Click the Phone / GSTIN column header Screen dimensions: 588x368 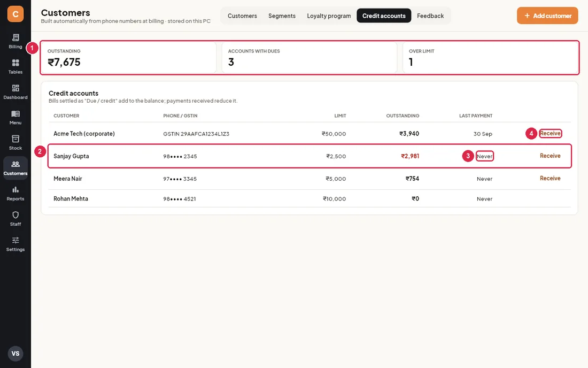[180, 116]
